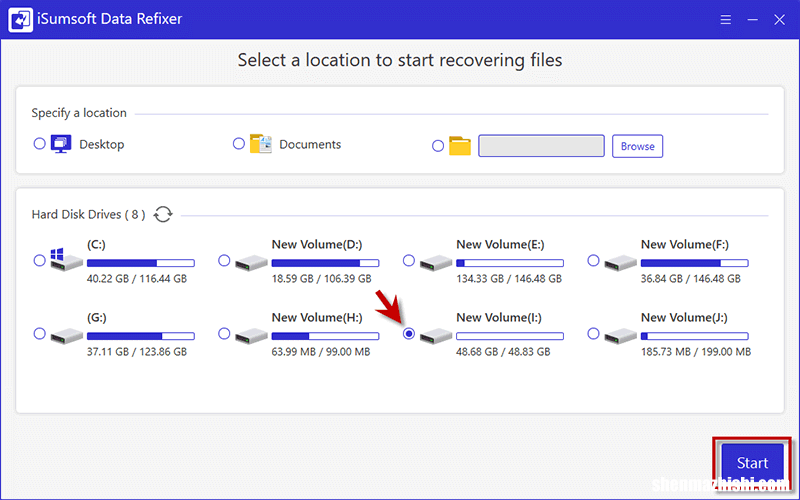Screen dimensions: 800x500
Task: Click the "(C:)" drive name
Action: 96,245
